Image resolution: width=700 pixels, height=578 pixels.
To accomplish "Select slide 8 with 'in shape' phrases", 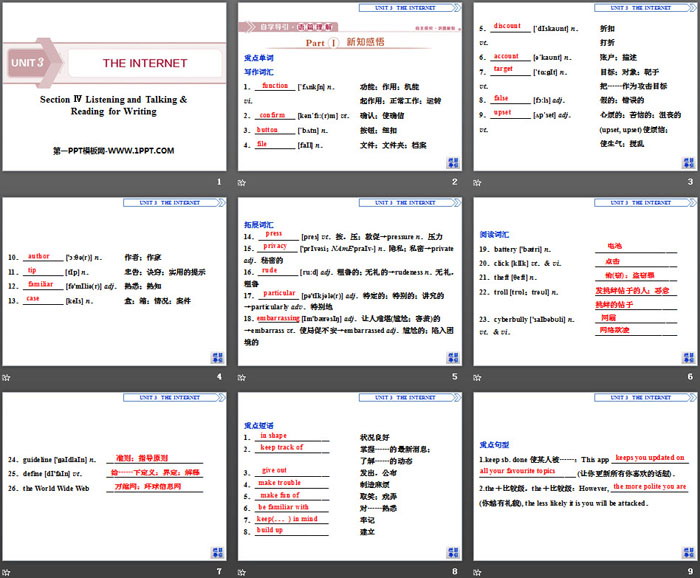I will point(349,474).
